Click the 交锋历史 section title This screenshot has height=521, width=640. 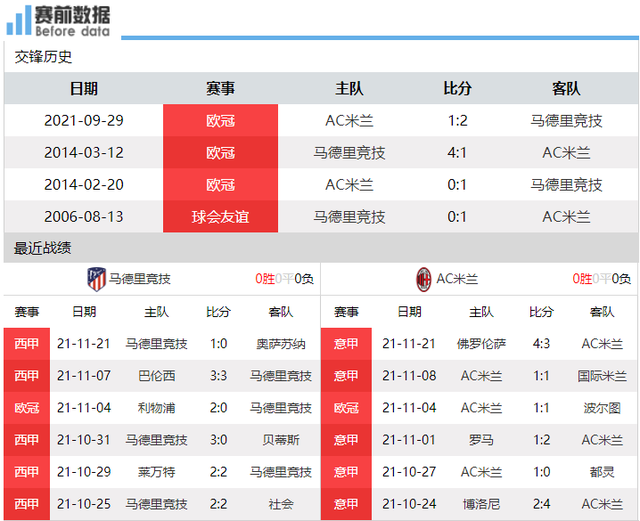(x=43, y=57)
